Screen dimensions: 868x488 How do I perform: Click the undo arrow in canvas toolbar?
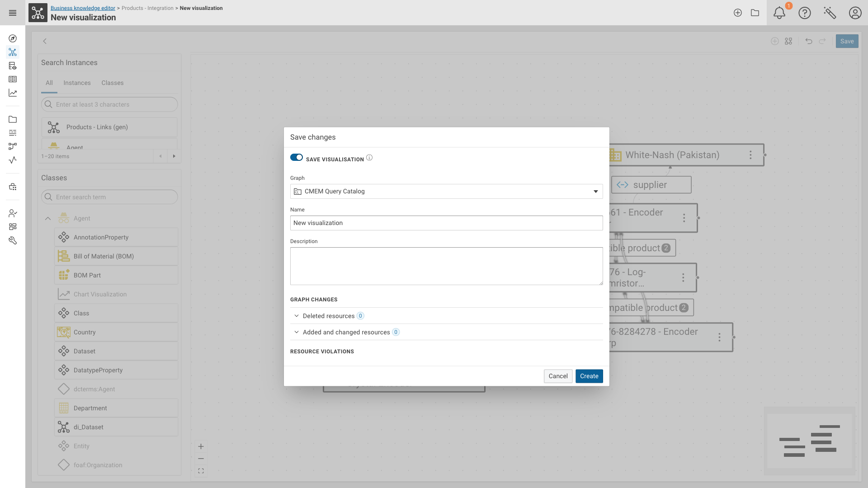(x=809, y=41)
